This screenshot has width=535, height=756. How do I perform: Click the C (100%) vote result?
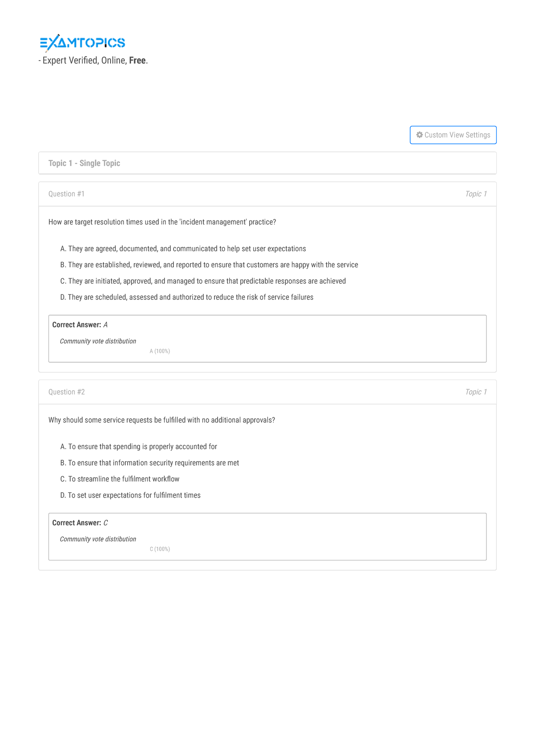160,549
